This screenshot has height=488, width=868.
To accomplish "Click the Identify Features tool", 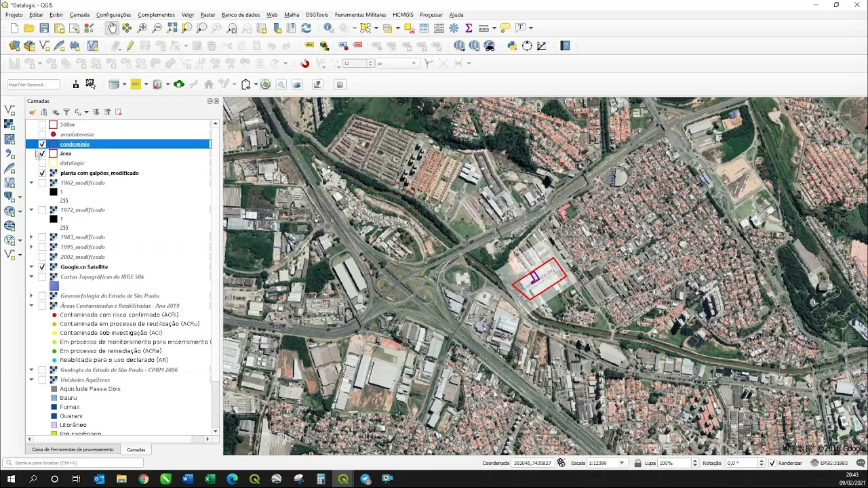I will click(x=329, y=28).
